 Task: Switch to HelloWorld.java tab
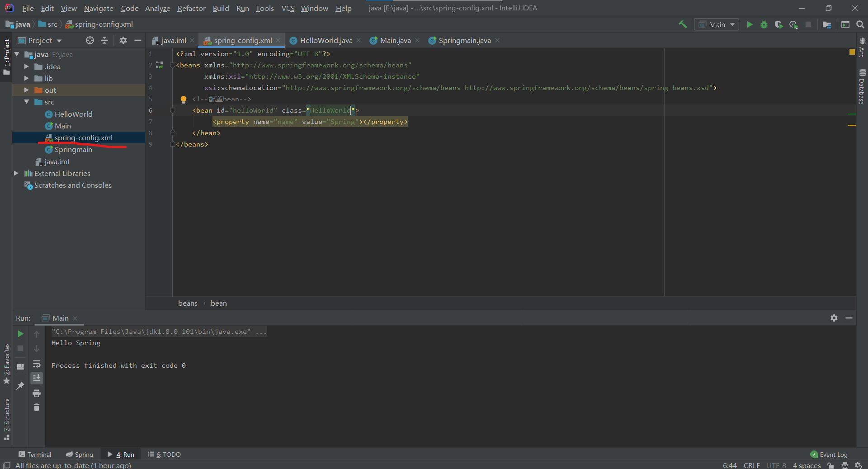(325, 40)
